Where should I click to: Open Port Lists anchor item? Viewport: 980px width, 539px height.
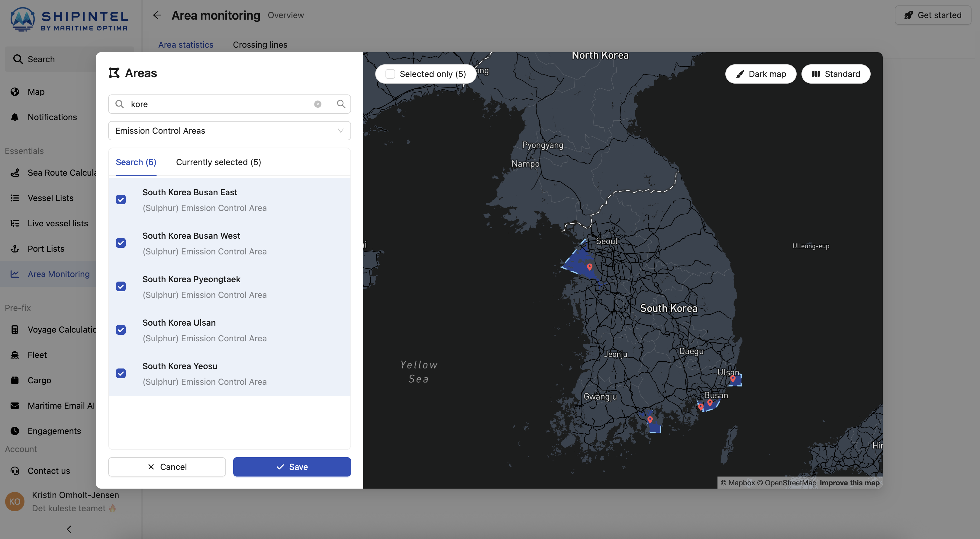46,249
